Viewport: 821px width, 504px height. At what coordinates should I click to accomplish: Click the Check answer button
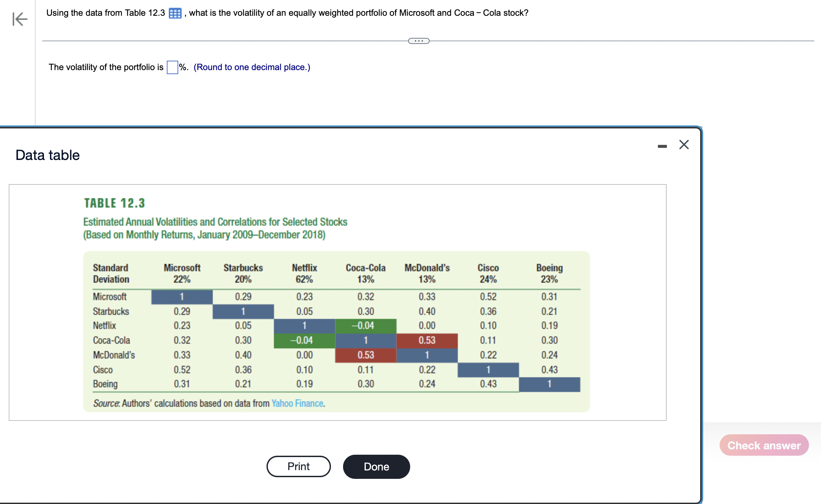(x=764, y=445)
